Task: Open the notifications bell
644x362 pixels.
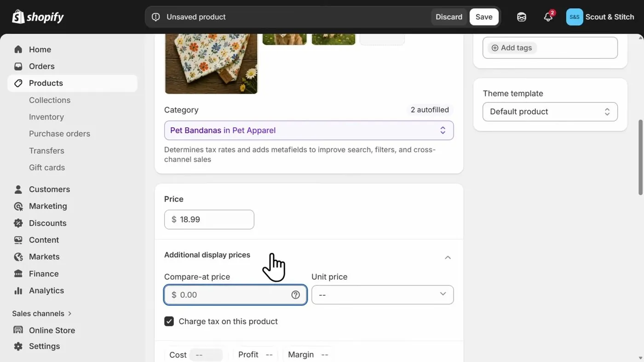Action: (548, 17)
